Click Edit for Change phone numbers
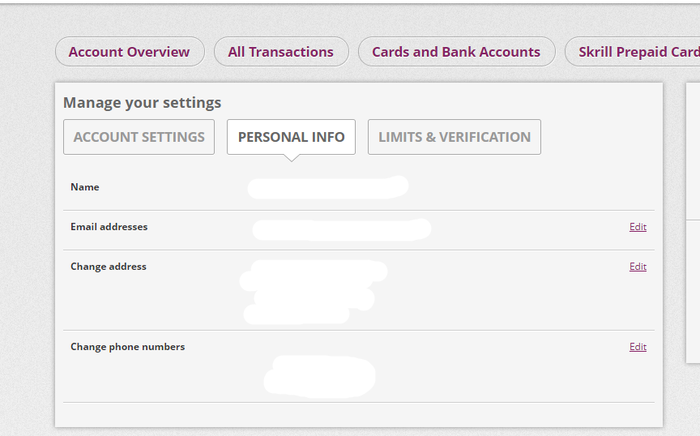Image resolution: width=700 pixels, height=436 pixels. (x=637, y=347)
